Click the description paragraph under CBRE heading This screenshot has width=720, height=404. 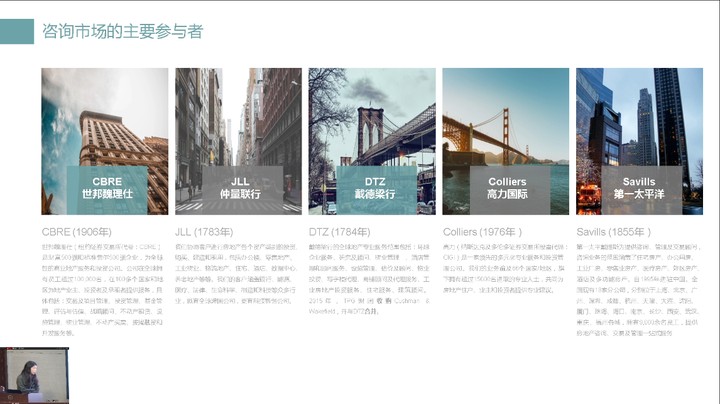point(102,290)
